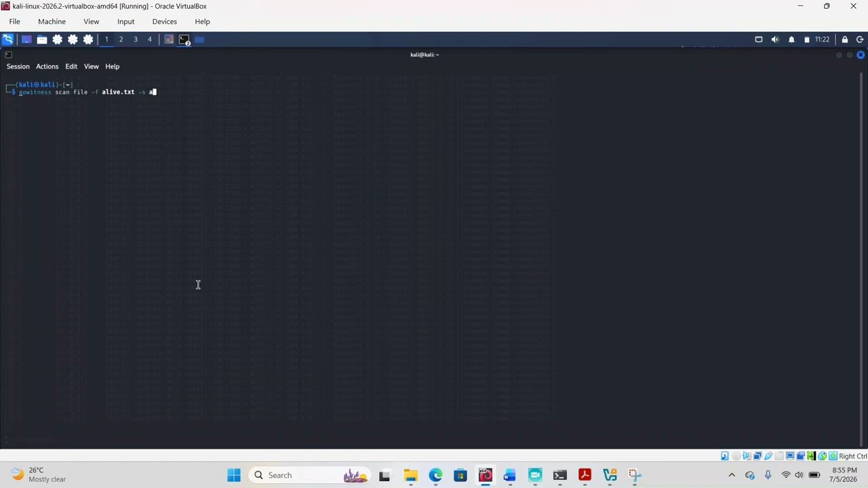This screenshot has height=488, width=868.
Task: Open Adobe Acrobat from taskbar
Action: tap(585, 475)
